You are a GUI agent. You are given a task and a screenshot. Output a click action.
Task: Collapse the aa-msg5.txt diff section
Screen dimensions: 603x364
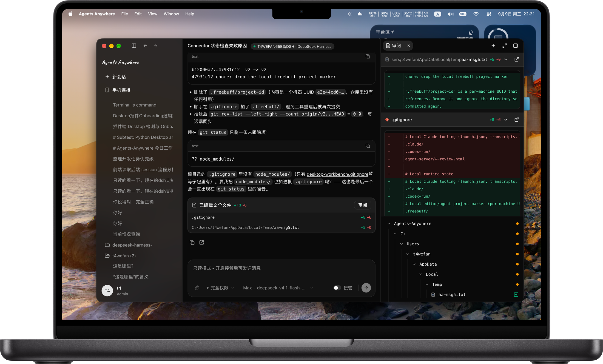pos(506,59)
